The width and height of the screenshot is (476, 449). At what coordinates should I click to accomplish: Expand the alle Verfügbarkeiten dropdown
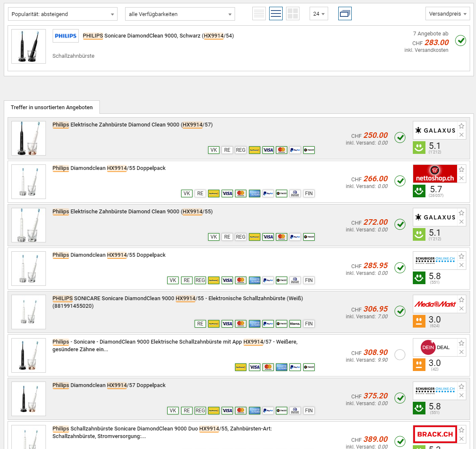click(180, 14)
